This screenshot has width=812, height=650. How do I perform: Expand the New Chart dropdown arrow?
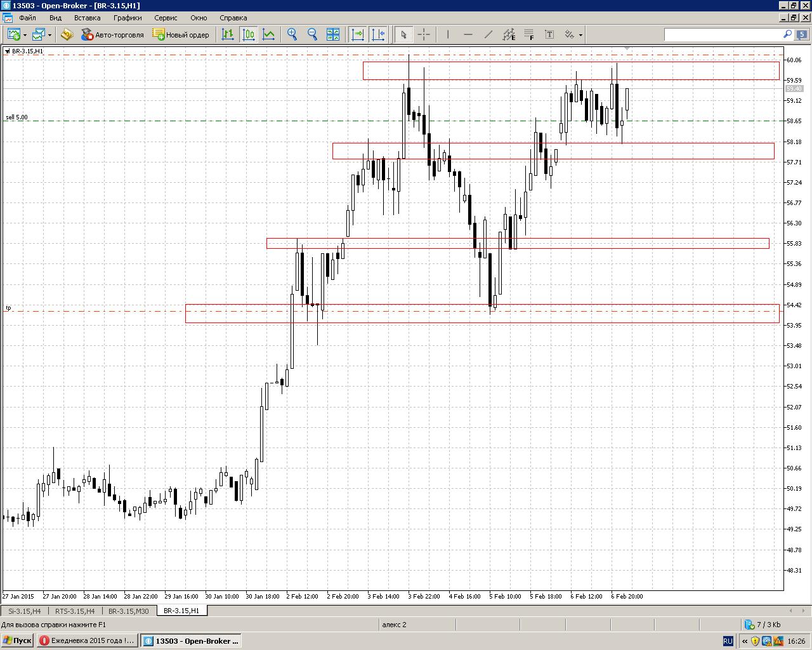(x=25, y=35)
